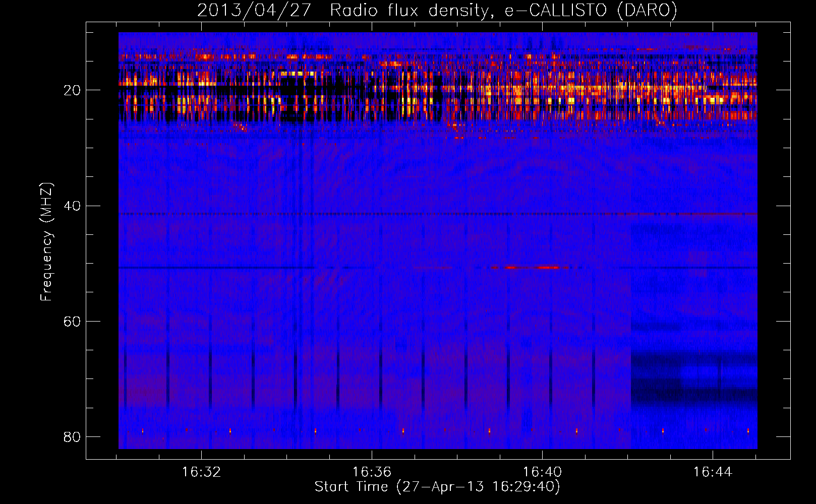Click the 20 MHz frequency tick label
Screen dimensions: 816x504
[72, 90]
